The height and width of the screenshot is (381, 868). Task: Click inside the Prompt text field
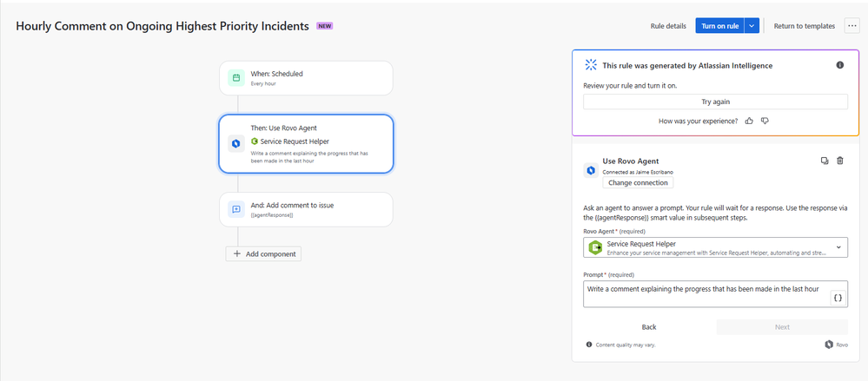[706, 293]
